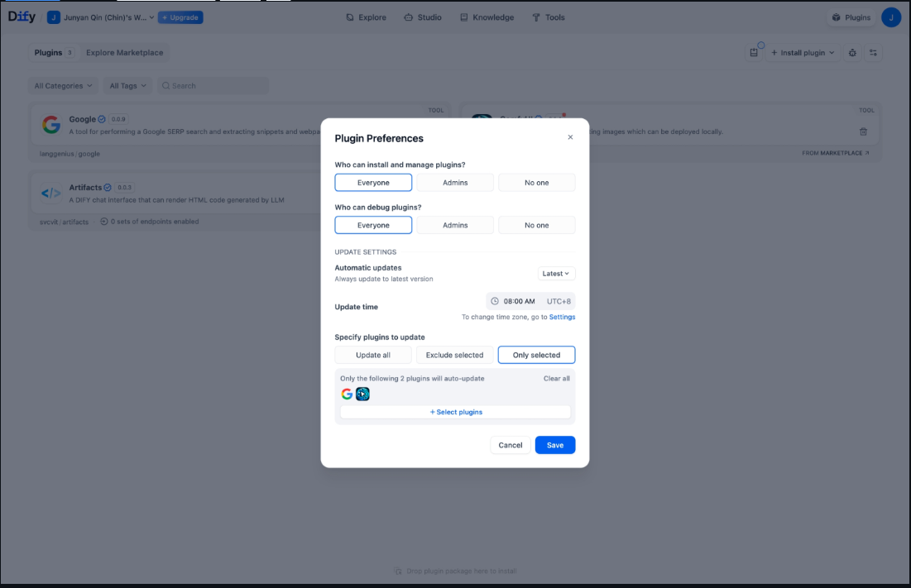This screenshot has height=588, width=911.
Task: Open the 08:00 AM update time picker
Action: (530, 301)
